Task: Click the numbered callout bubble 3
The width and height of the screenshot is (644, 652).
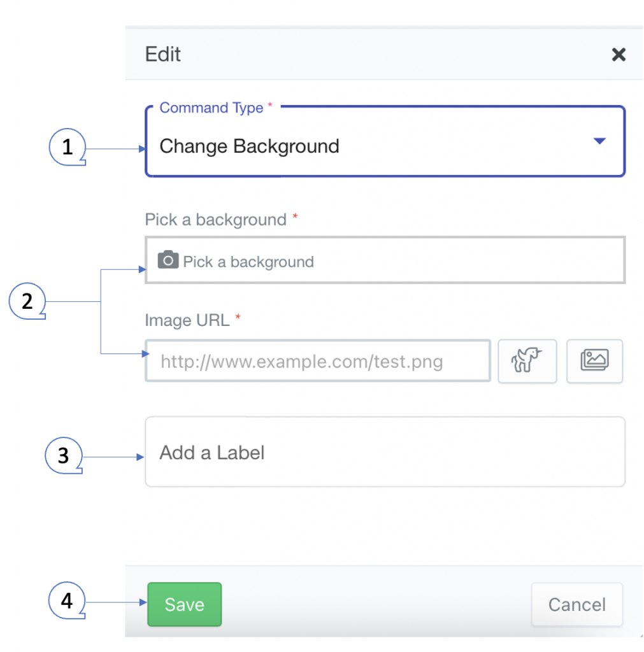Action: pyautogui.click(x=63, y=455)
